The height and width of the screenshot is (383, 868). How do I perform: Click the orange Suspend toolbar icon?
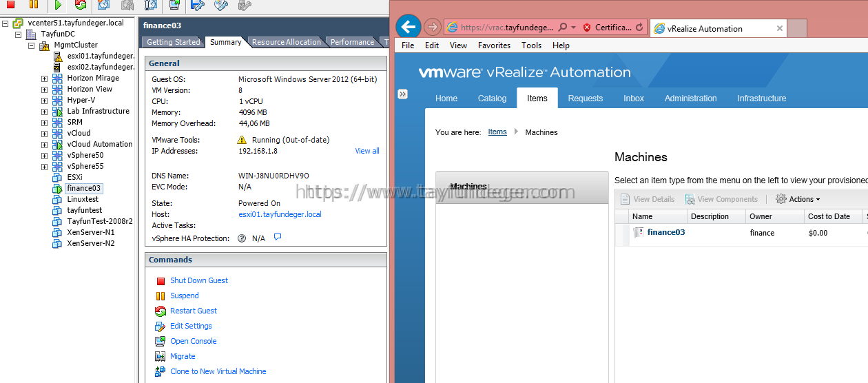tap(33, 5)
